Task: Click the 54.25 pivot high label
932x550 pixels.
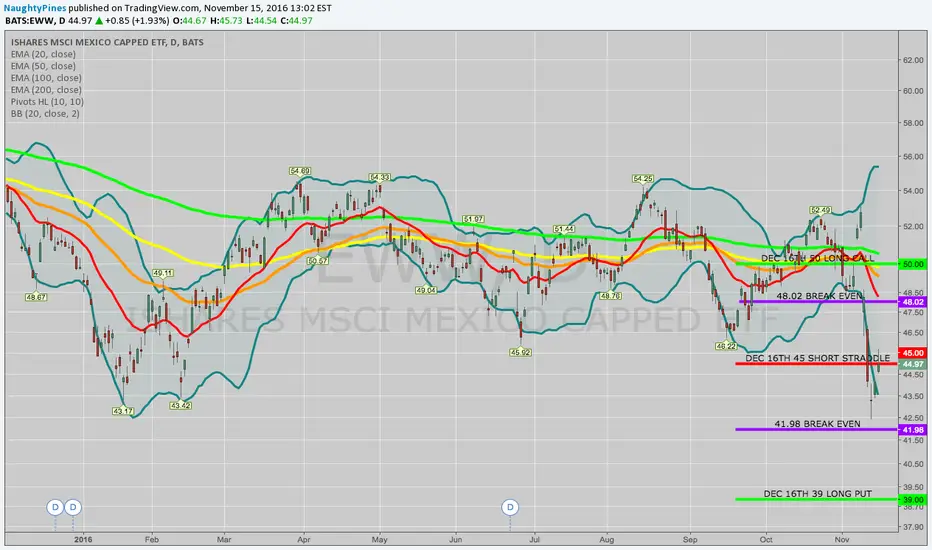Action: 643,178
